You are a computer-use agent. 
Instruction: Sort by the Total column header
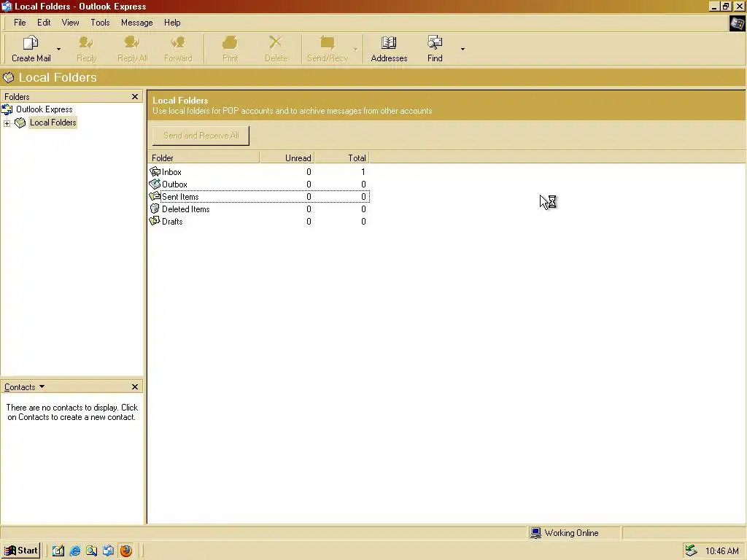(x=342, y=157)
